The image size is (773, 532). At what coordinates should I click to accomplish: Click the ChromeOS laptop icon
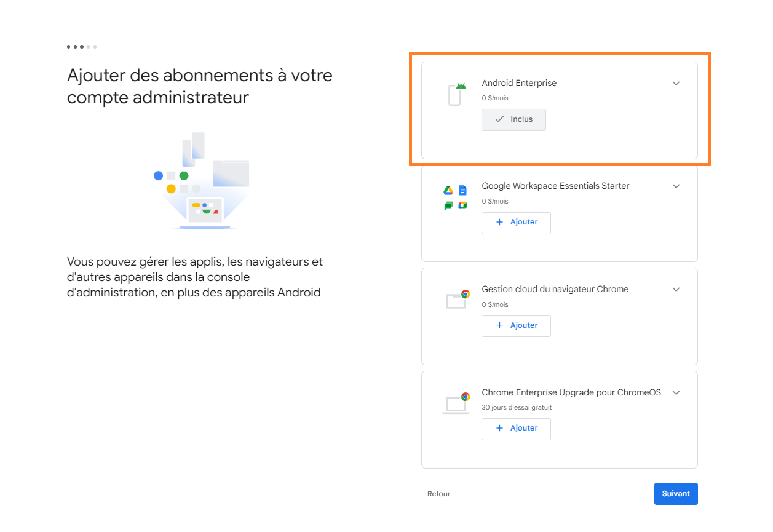point(456,403)
